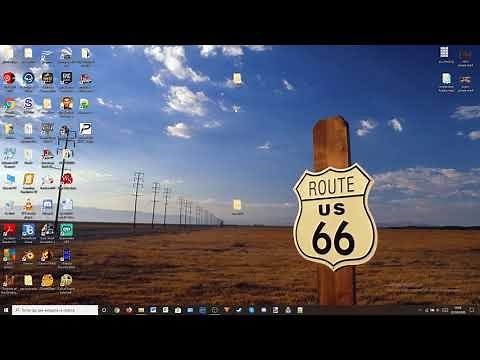Open the Google Chrome desktop shortcut

coord(9,105)
